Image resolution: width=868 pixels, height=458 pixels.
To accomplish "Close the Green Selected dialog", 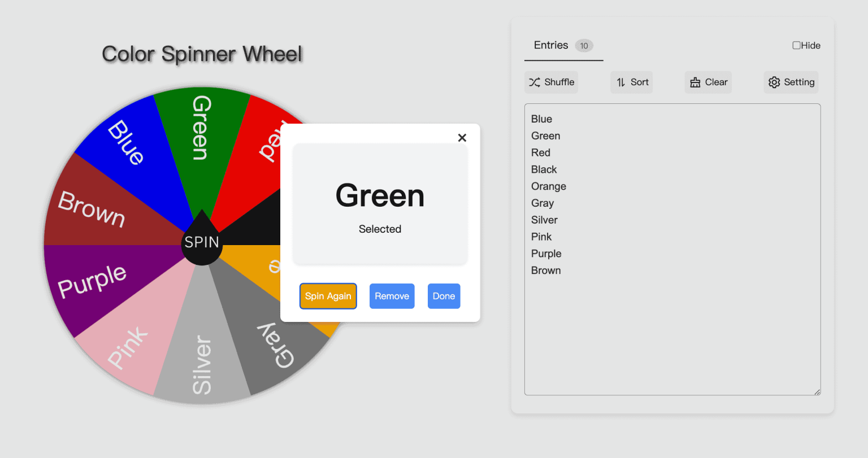I will click(x=462, y=137).
